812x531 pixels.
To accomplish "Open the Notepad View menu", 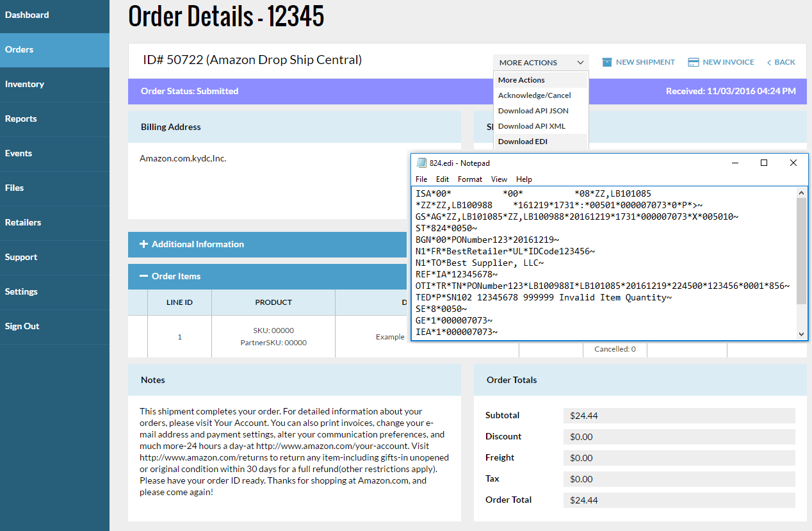I will (x=499, y=179).
